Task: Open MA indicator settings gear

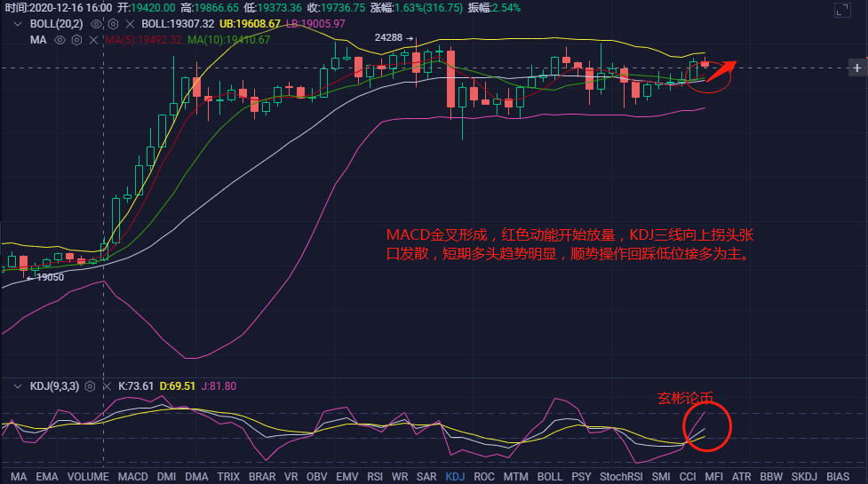Action: pos(77,40)
